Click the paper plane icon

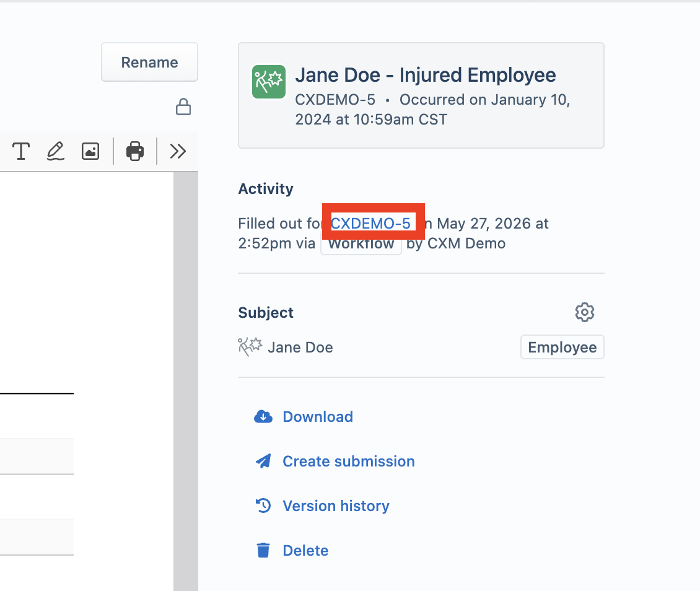[263, 461]
